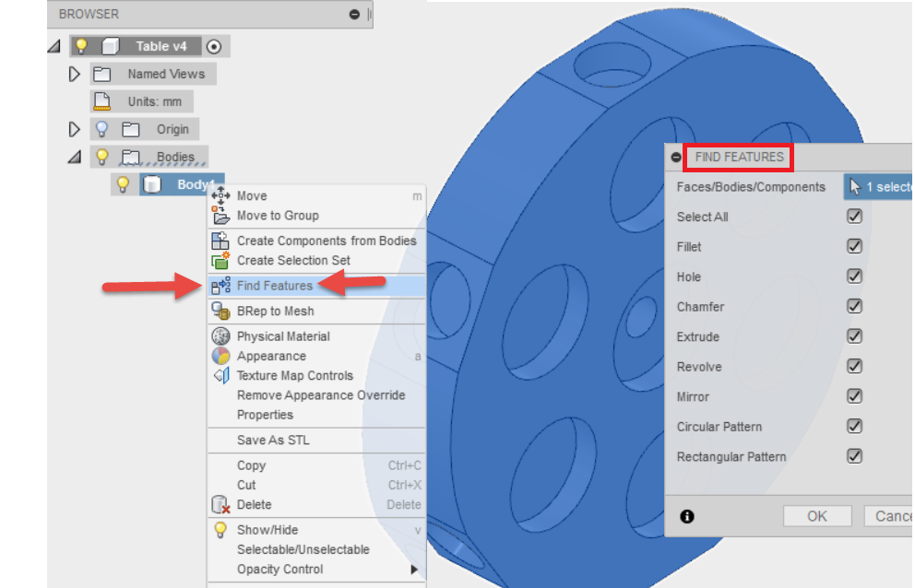The image size is (915, 588).
Task: Disable the Rectangular Pattern checkbox
Action: coord(854,455)
